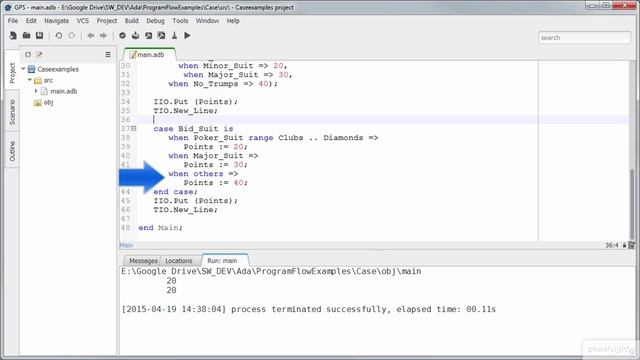Click in the search field
The height and width of the screenshot is (360, 640).
584,38
